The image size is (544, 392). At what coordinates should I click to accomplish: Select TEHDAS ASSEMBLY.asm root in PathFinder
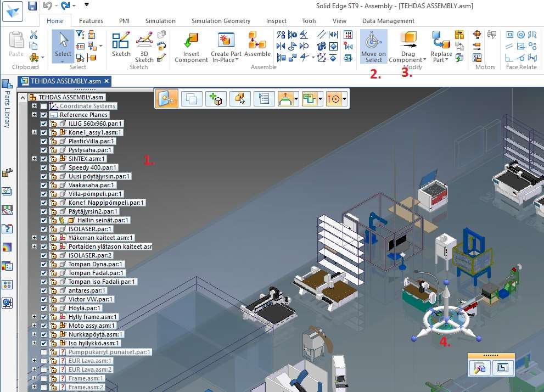[x=71, y=97]
